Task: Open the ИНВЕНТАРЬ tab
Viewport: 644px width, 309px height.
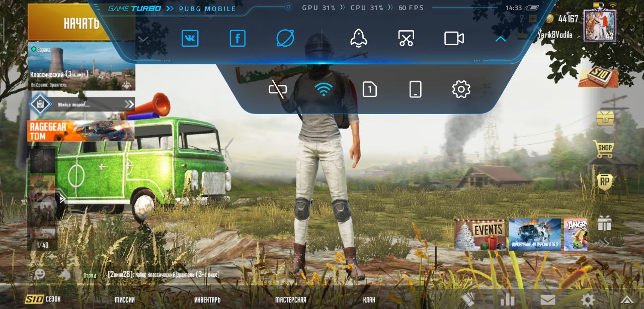Action: click(207, 300)
